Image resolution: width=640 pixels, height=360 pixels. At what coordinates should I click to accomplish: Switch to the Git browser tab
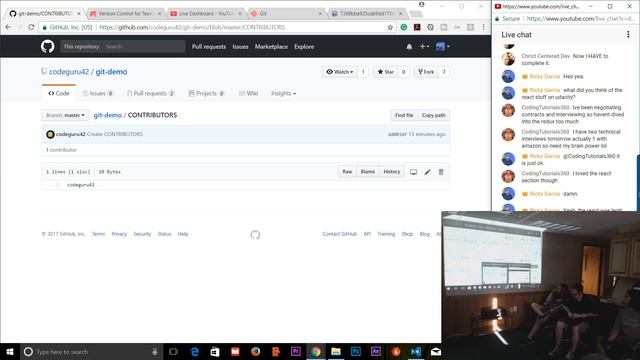click(x=286, y=13)
